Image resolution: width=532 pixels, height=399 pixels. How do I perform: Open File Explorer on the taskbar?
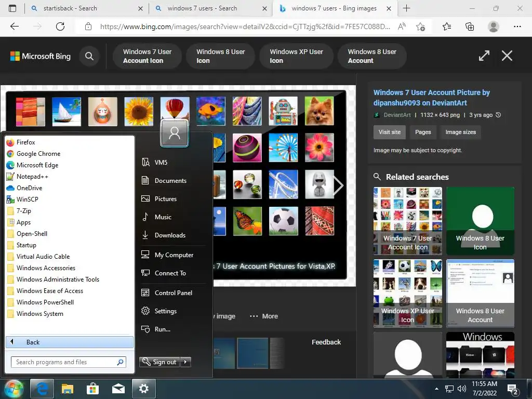pos(67,389)
